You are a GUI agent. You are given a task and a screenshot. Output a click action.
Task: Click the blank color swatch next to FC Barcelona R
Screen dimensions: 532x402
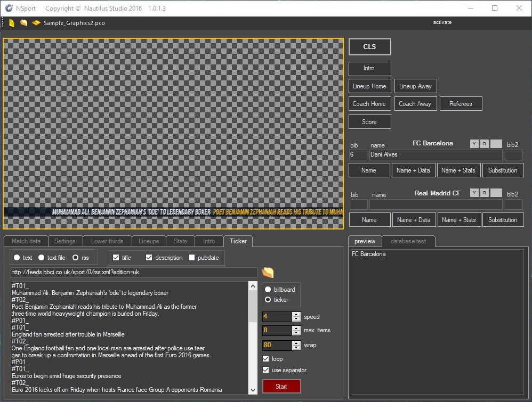click(x=496, y=144)
